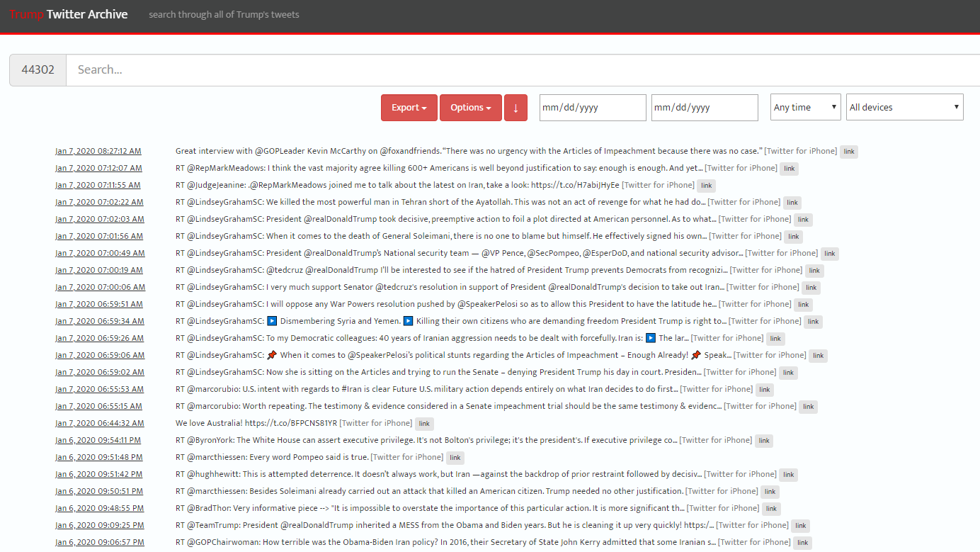Click the 44302 tweet count badge
The height and width of the screenshot is (552, 980).
(x=38, y=70)
